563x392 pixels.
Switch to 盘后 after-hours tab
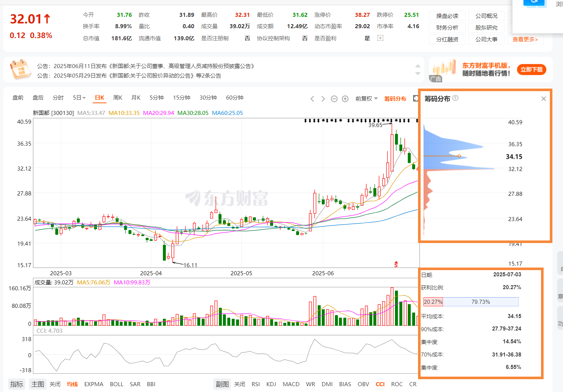pos(38,98)
